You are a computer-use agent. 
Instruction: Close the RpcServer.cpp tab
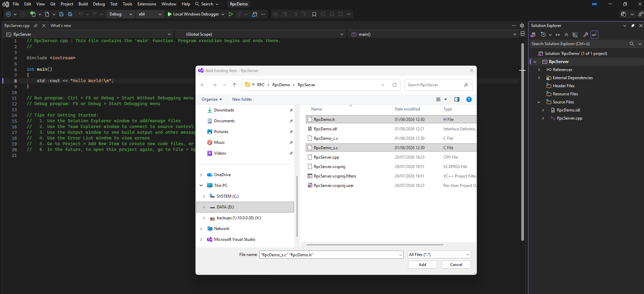pos(44,26)
